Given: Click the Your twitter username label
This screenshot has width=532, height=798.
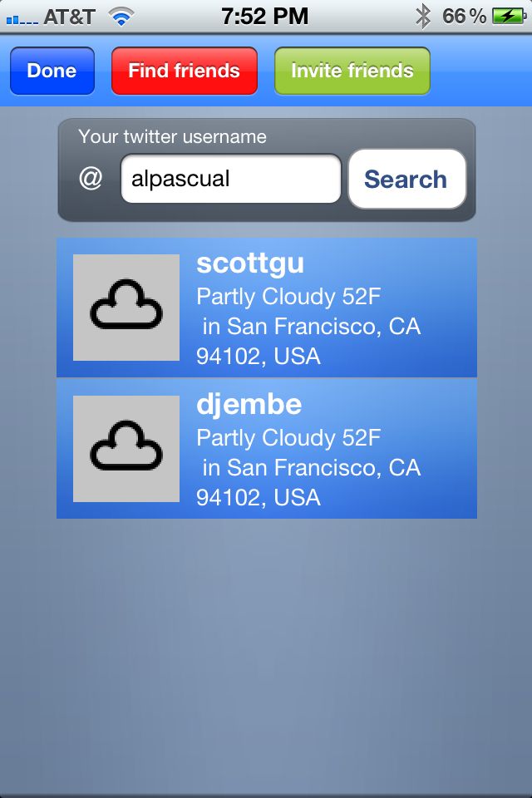Looking at the screenshot, I should [x=173, y=136].
